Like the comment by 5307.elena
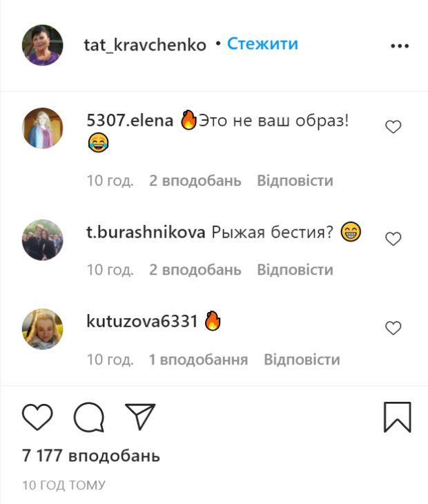Viewport: 428px width, 504px height. pos(393,126)
